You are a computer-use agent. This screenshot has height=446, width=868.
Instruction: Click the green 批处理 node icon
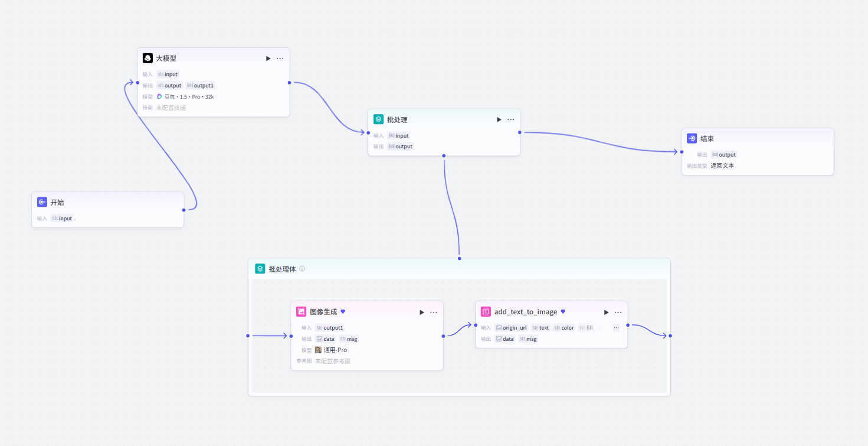pyautogui.click(x=378, y=119)
